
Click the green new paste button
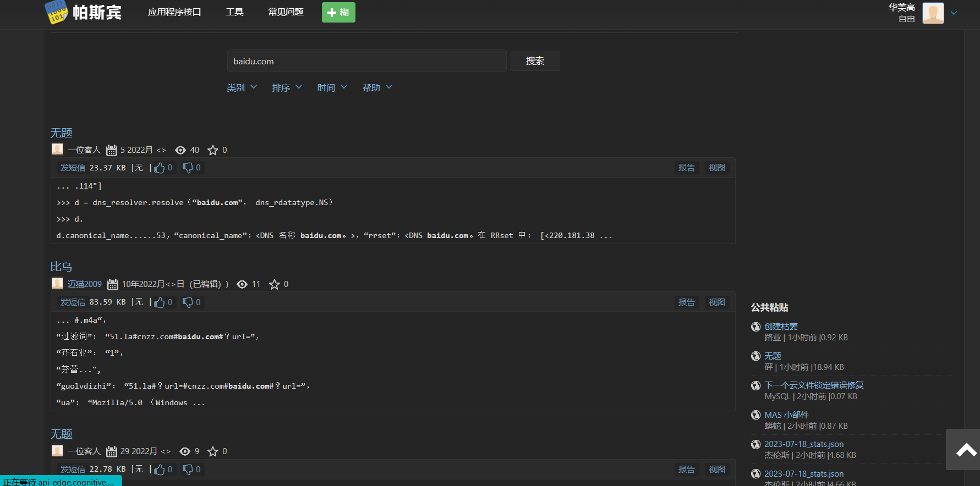click(x=338, y=12)
